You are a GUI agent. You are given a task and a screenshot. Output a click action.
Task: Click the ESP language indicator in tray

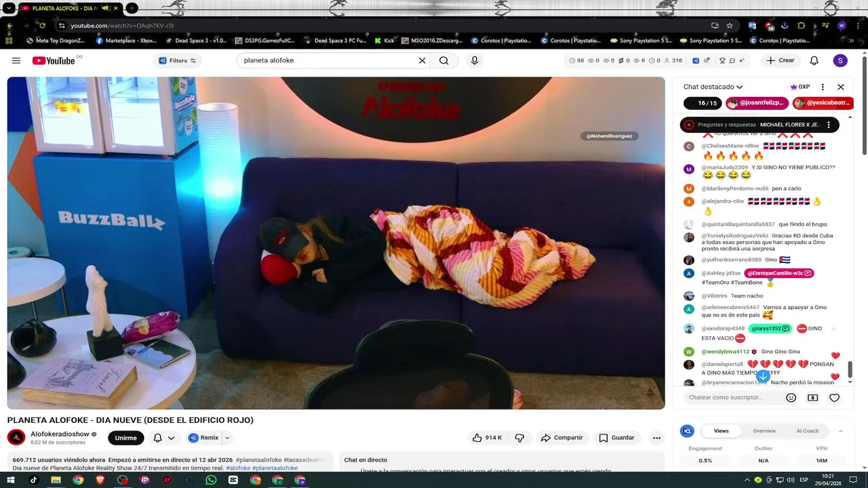[x=804, y=480]
